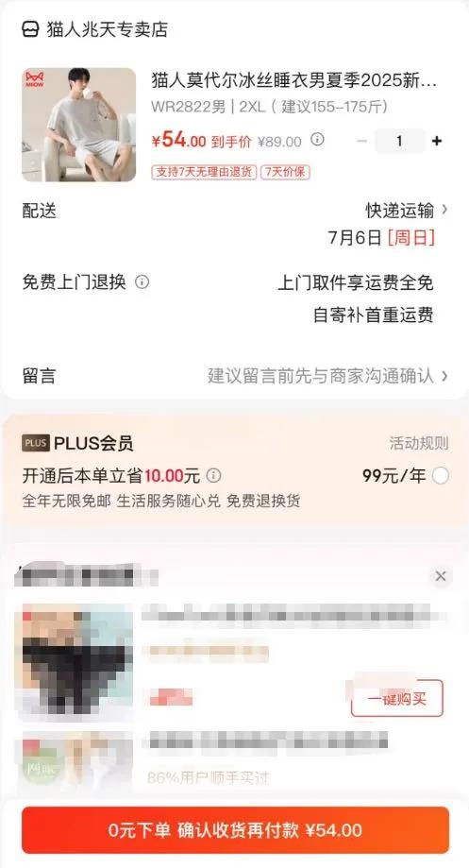View 活动规则 for PLUS membership
This screenshot has width=469, height=868.
click(x=419, y=443)
